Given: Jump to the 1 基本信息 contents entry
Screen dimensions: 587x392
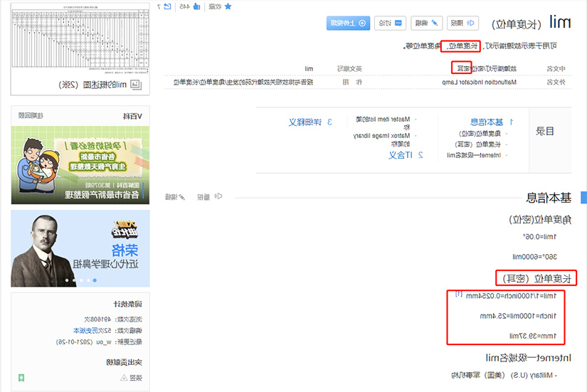Looking at the screenshot, I should pos(492,122).
